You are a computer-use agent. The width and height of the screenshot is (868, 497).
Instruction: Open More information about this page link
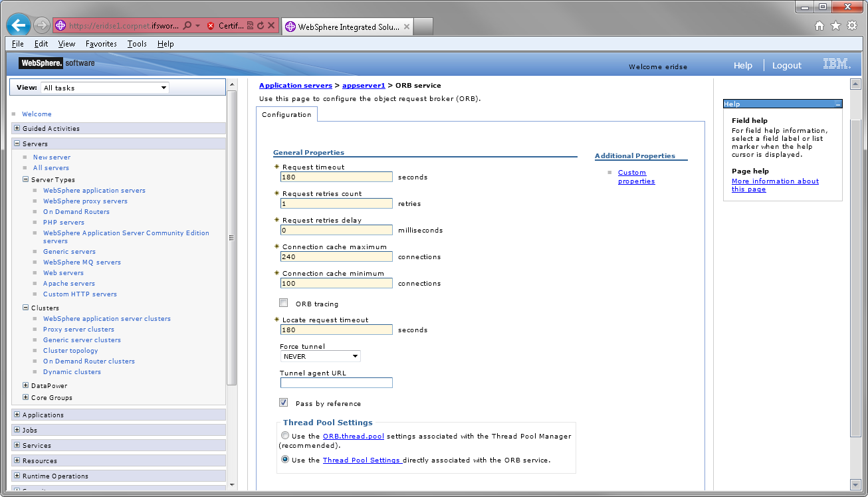tap(775, 185)
